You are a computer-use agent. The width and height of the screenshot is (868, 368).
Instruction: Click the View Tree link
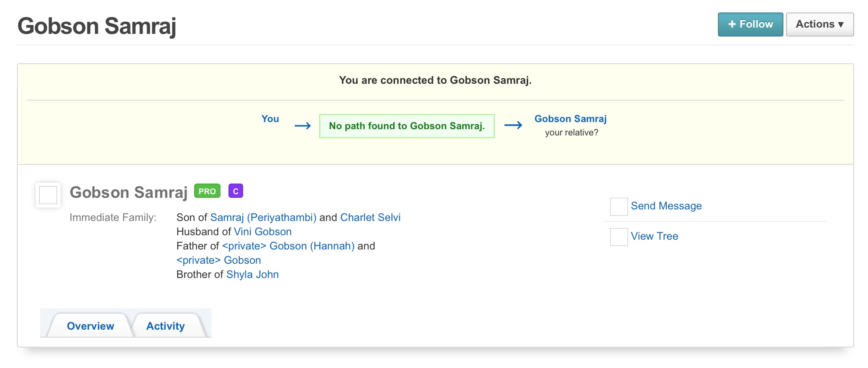click(x=654, y=236)
